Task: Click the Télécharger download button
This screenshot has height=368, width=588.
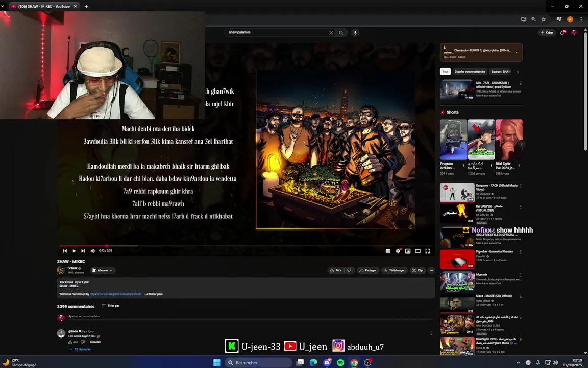Action: (394, 270)
